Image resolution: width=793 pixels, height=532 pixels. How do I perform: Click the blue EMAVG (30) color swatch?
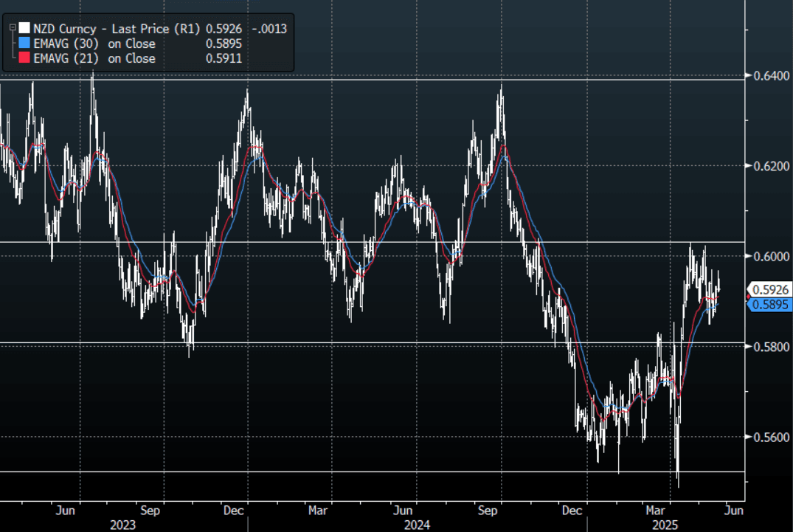coord(25,44)
